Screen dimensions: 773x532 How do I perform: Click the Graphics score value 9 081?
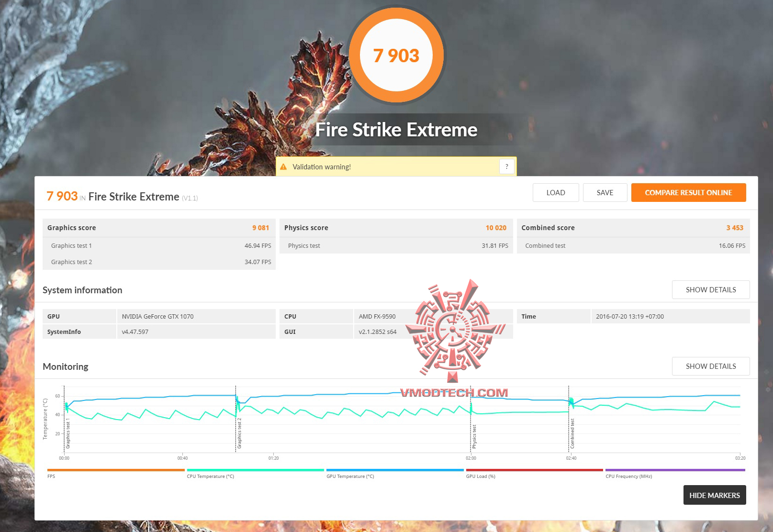(260, 228)
